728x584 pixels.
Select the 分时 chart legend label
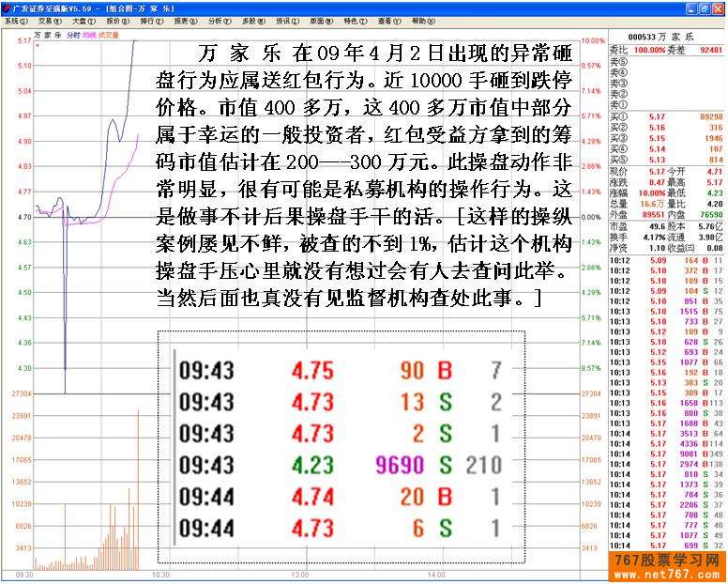click(x=71, y=34)
